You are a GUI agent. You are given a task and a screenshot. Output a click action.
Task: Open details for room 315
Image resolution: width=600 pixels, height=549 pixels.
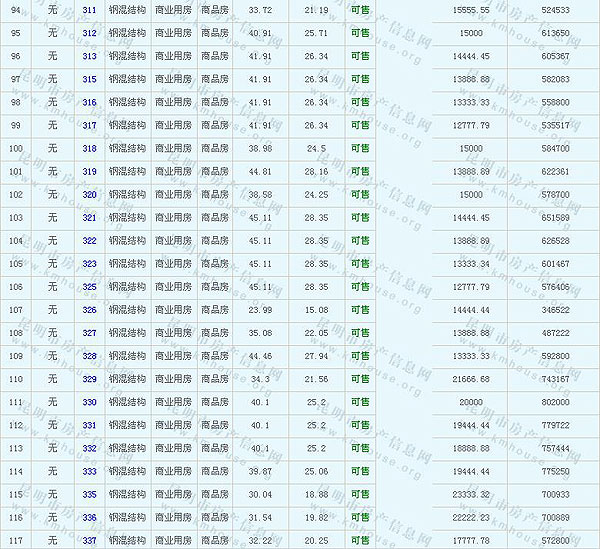[90, 79]
